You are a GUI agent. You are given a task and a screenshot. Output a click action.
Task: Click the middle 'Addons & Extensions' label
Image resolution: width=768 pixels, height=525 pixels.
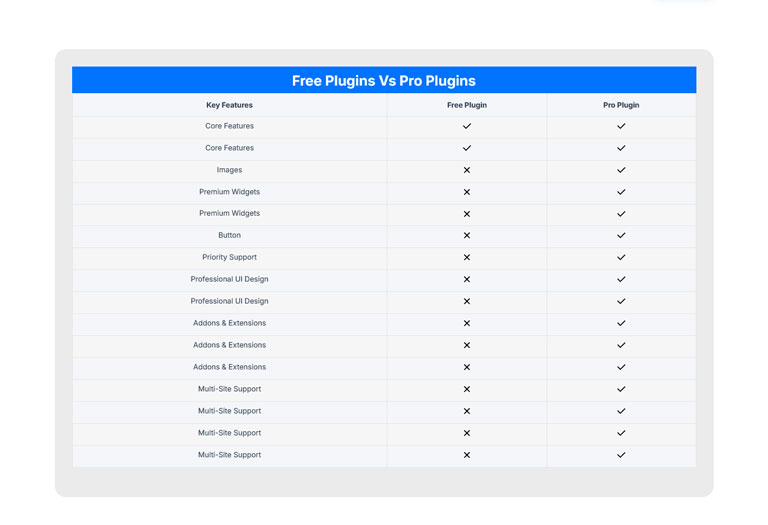[229, 345]
